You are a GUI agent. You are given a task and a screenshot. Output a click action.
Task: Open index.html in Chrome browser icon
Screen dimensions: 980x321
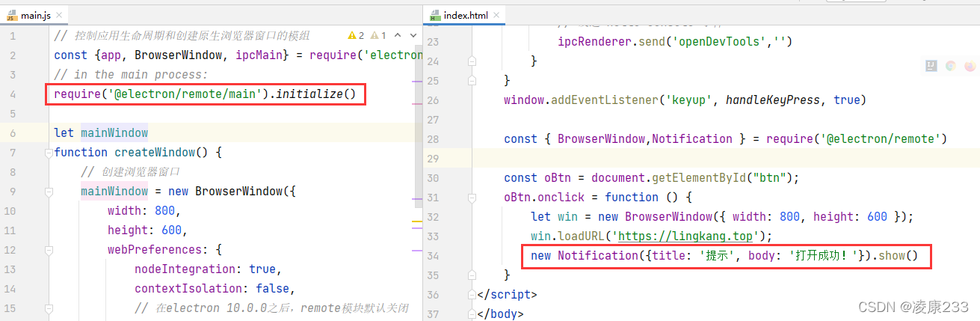(x=951, y=66)
